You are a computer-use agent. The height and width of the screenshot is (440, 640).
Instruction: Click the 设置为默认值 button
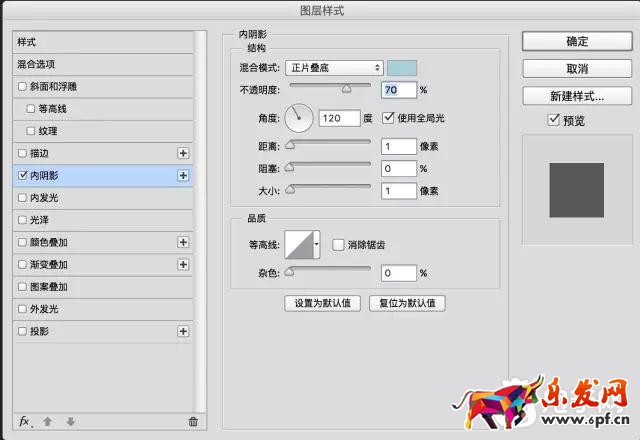[322, 303]
